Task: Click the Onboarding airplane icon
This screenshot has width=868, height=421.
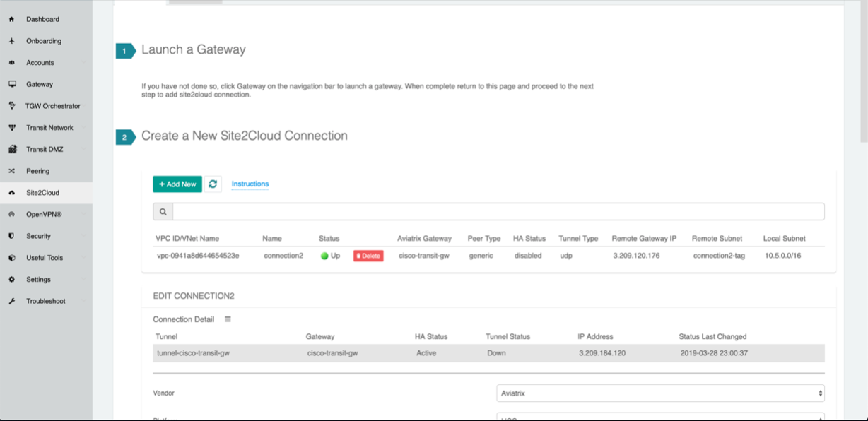Action: [x=12, y=41]
